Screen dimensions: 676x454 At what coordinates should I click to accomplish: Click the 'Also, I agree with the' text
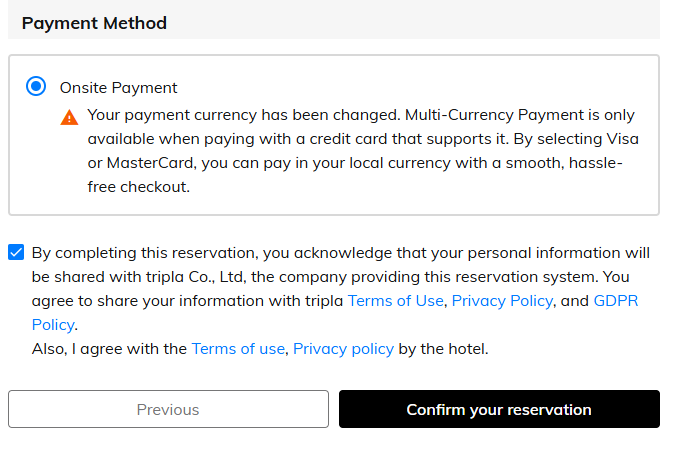[109, 348]
